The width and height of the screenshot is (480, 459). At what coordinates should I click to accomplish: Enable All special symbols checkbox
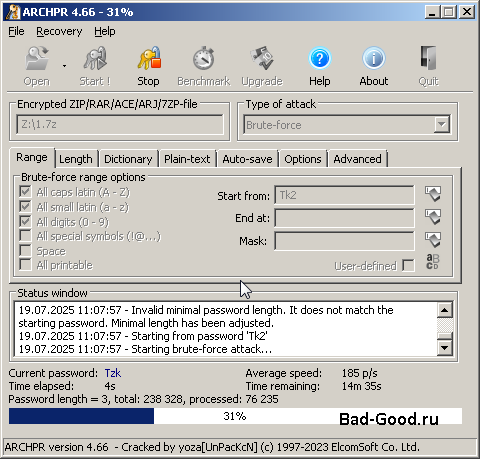pyautogui.click(x=25, y=236)
